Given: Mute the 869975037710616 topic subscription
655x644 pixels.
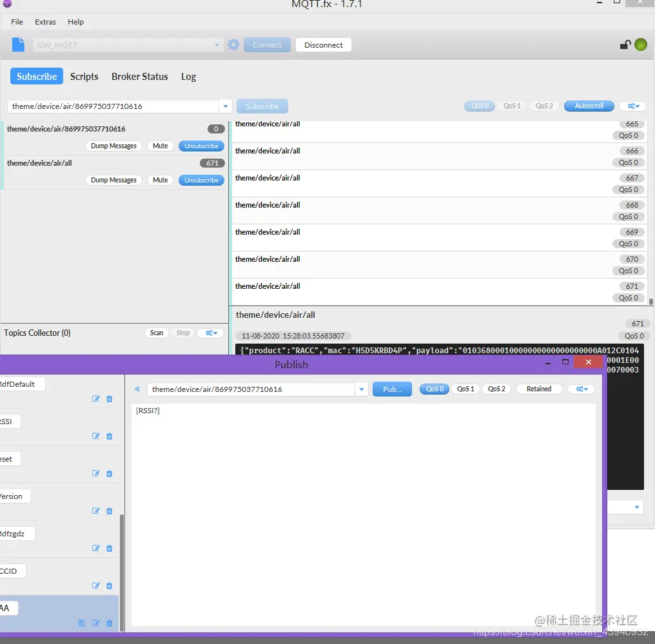Looking at the screenshot, I should (x=160, y=146).
